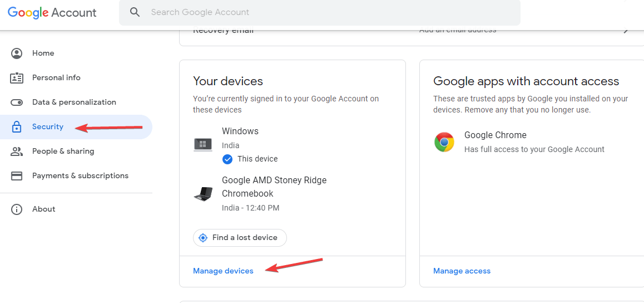Focus the Search Google Account field
This screenshot has width=644, height=303.
tap(320, 12)
